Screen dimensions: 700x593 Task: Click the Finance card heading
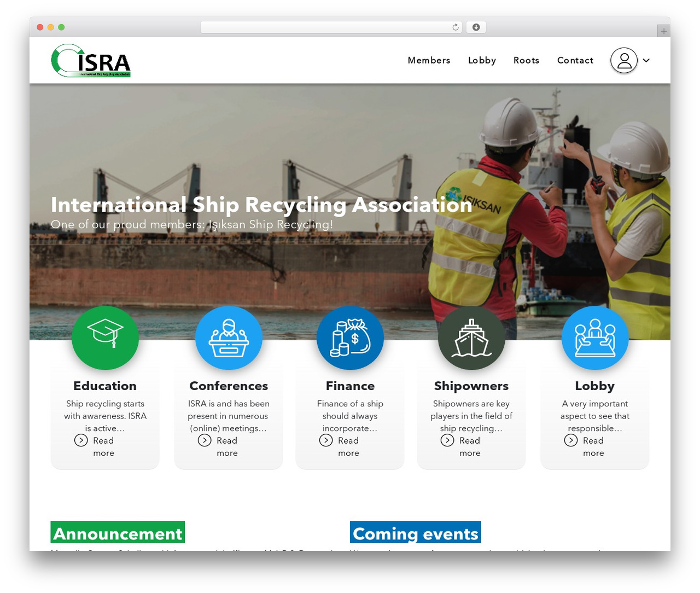click(350, 386)
